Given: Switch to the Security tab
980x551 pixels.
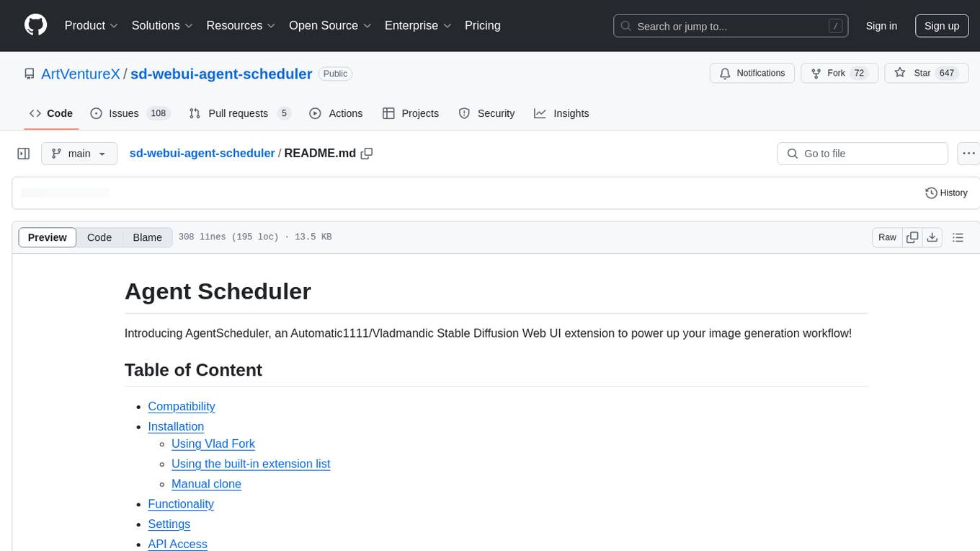Looking at the screenshot, I should click(x=487, y=113).
